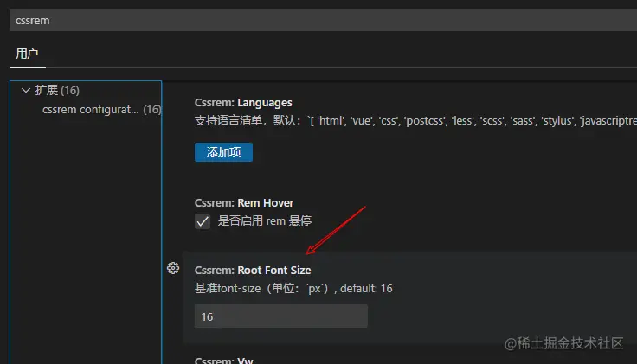
Task: Click the 支持语言清单 description text
Action: [x=415, y=120]
